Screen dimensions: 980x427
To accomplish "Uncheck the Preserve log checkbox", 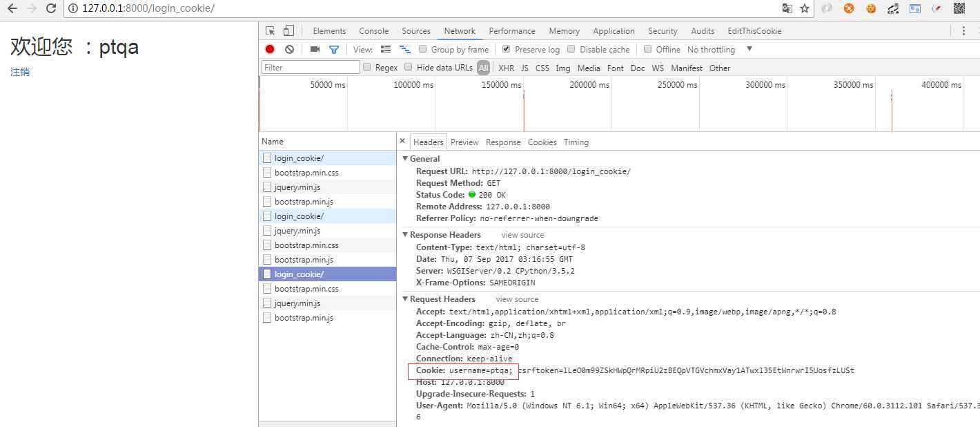I will click(507, 49).
